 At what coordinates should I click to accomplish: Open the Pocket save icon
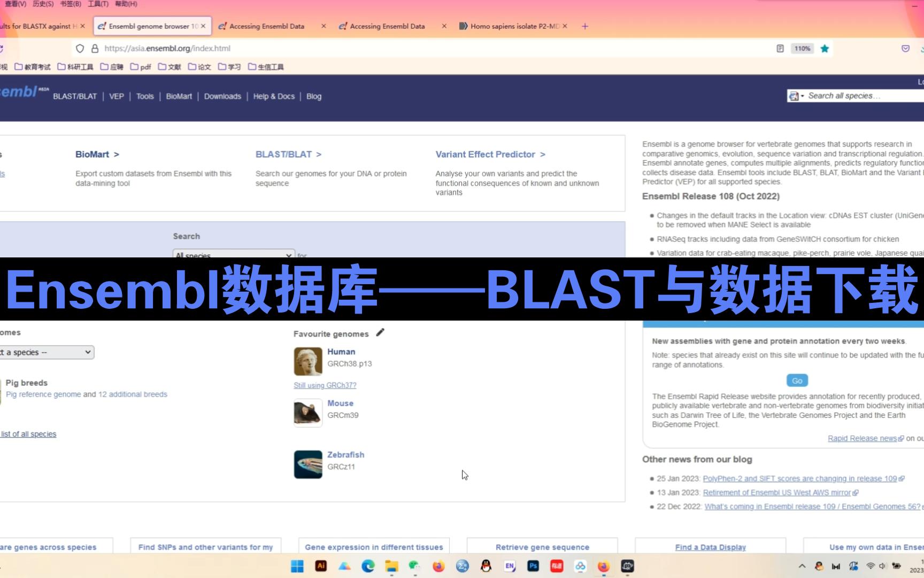click(x=905, y=49)
